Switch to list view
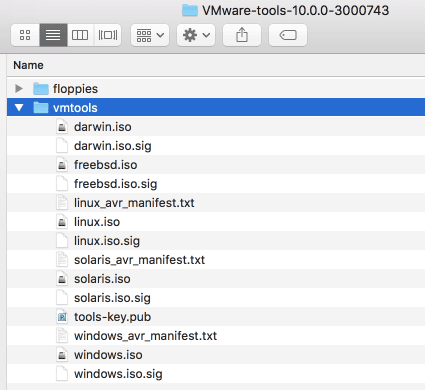This screenshot has width=425, height=390. 53,35
